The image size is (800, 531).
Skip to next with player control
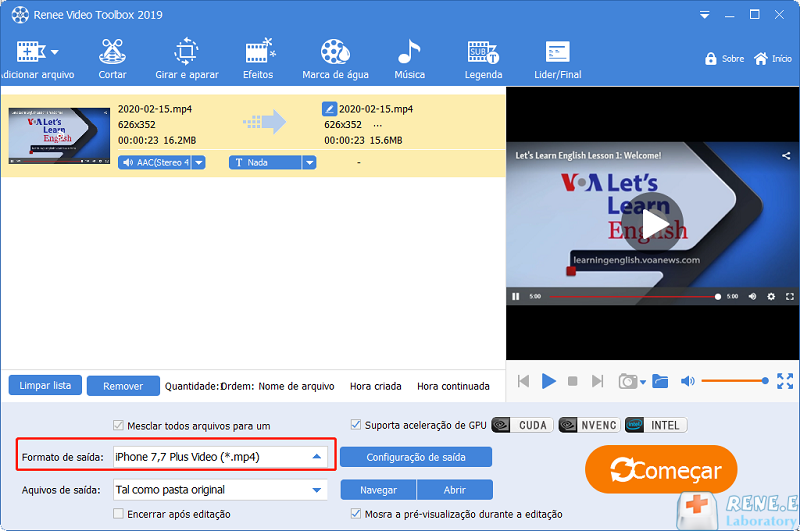(x=597, y=381)
